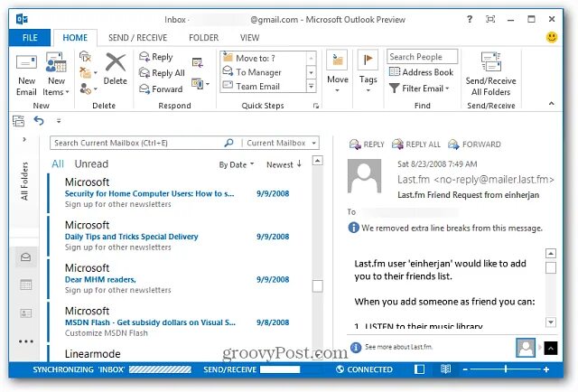The height and width of the screenshot is (392, 578).
Task: Open the Move dropdown button
Action: [337, 72]
